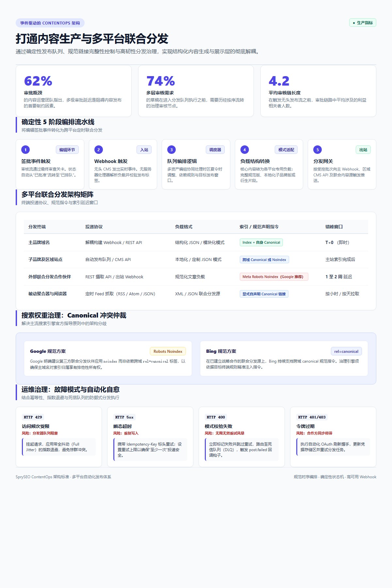Select step 2 circle for Webhook 触发
This screenshot has width=392, height=588.
pos(98,150)
